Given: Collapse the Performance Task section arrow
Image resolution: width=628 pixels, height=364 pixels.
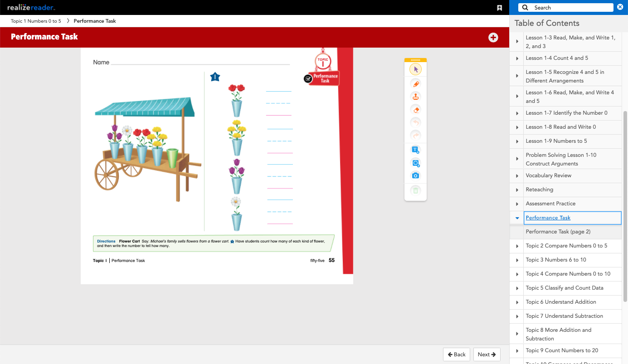Looking at the screenshot, I should pyautogui.click(x=517, y=218).
